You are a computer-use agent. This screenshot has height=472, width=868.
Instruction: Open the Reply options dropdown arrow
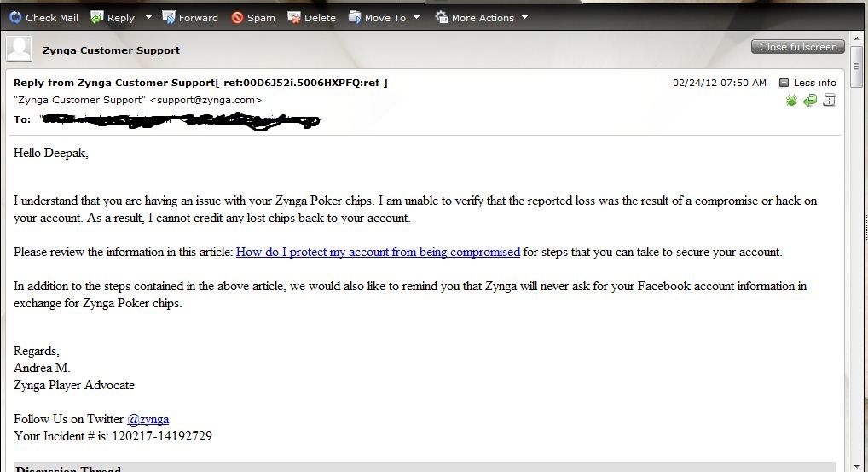(x=148, y=17)
